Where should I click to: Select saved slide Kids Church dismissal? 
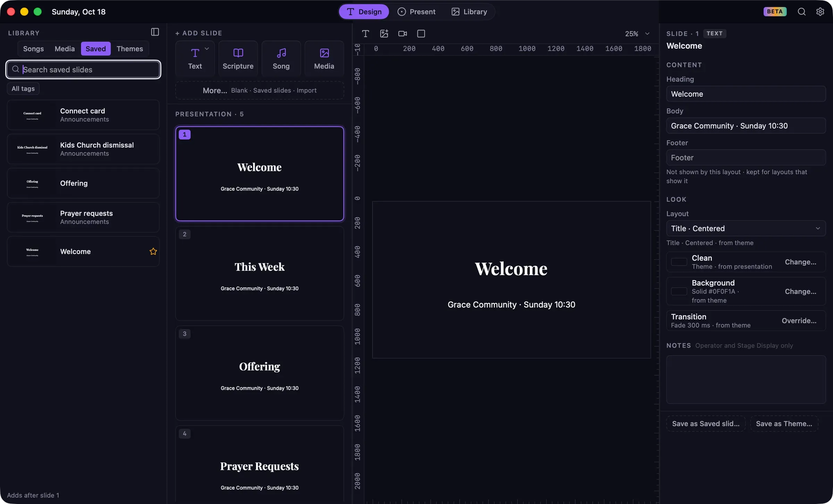(x=83, y=149)
